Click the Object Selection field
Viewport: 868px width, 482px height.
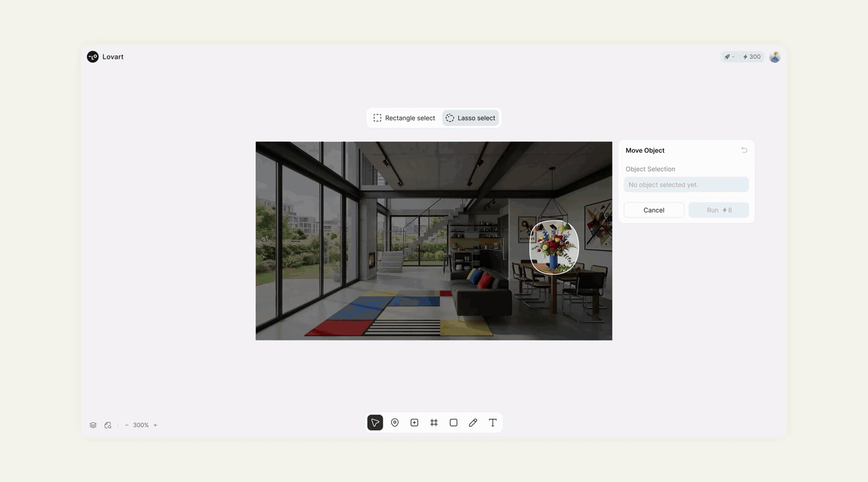coord(686,185)
